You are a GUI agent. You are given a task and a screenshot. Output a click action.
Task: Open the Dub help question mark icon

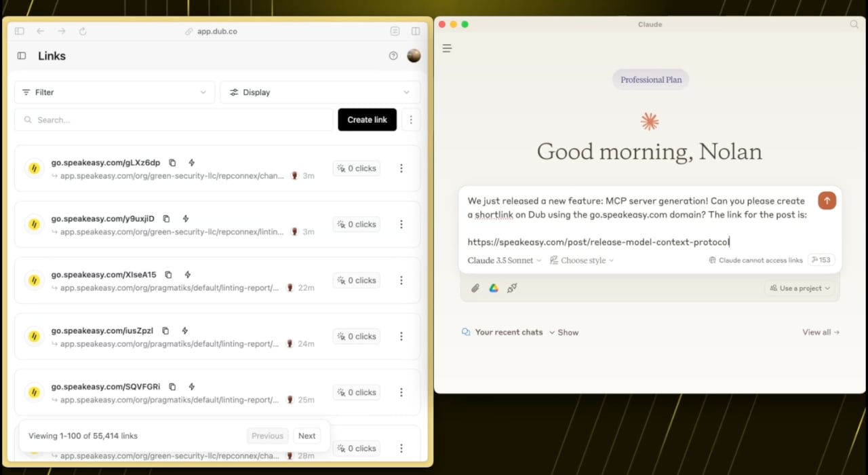(x=393, y=56)
